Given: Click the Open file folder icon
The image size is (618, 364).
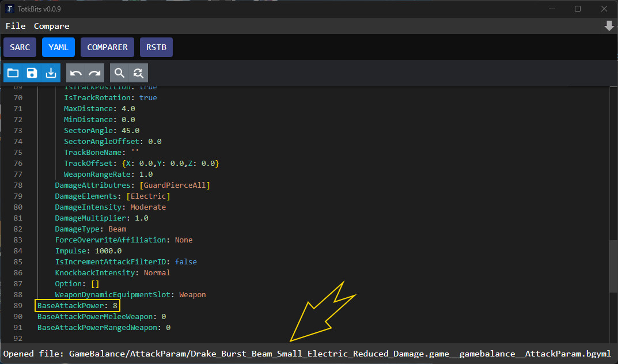Looking at the screenshot, I should (x=13, y=73).
